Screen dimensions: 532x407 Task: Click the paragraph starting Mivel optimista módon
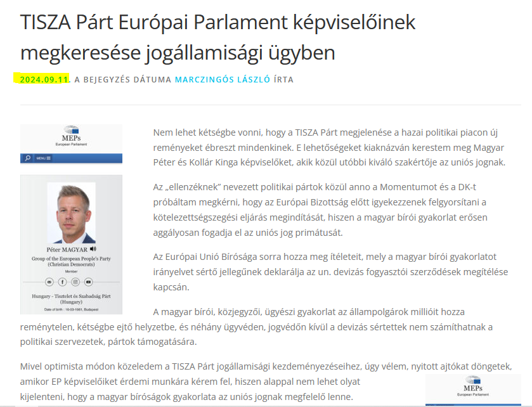pos(266,381)
